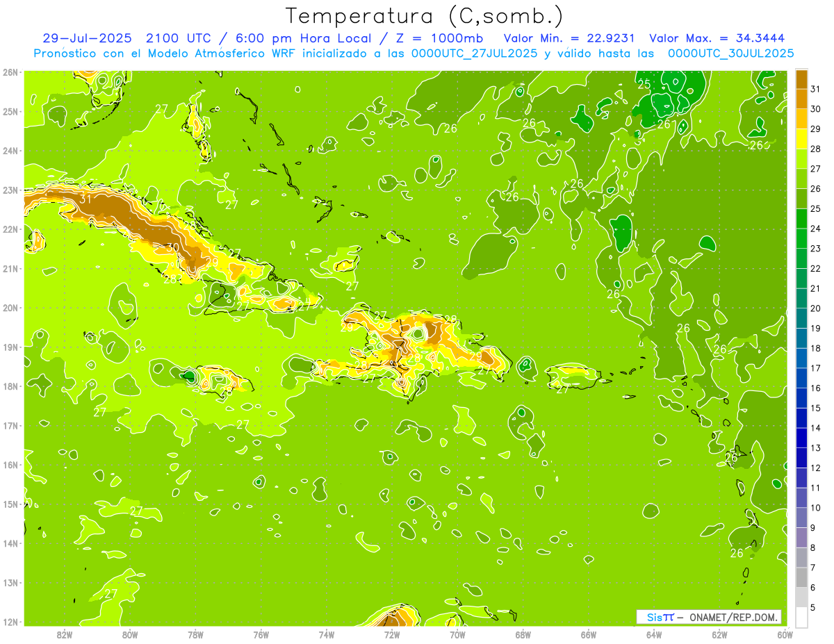Click the '18' value on the color bar

tap(815, 348)
